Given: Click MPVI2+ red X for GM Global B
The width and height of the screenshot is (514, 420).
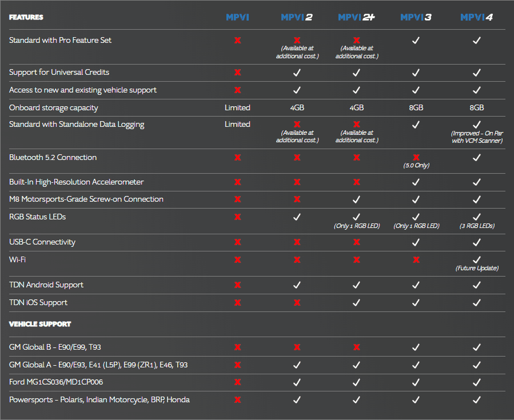Looking at the screenshot, I should coord(356,347).
